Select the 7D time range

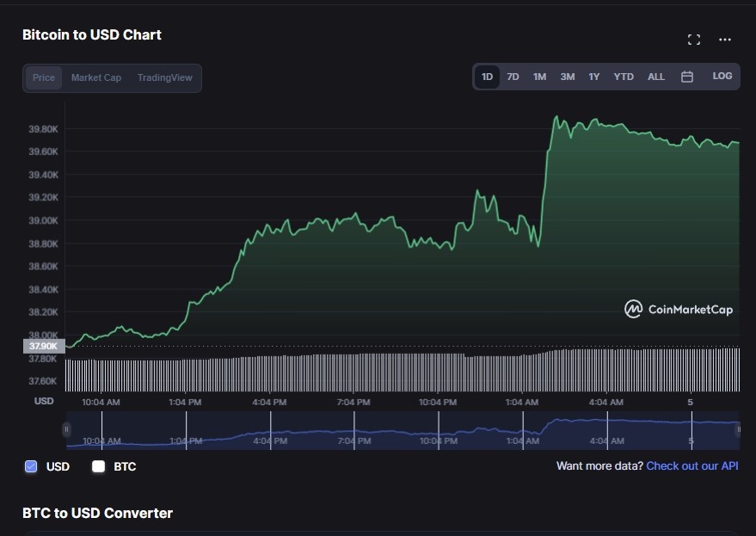513,76
